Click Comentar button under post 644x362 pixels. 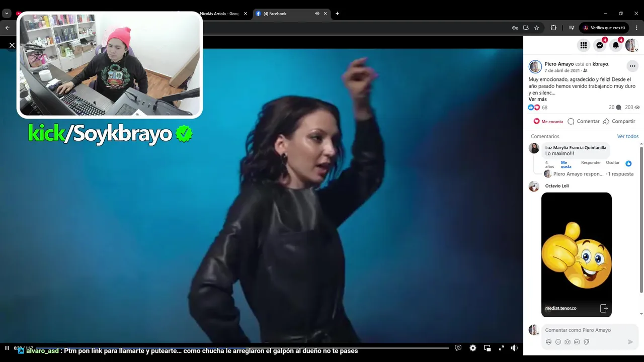click(x=583, y=121)
